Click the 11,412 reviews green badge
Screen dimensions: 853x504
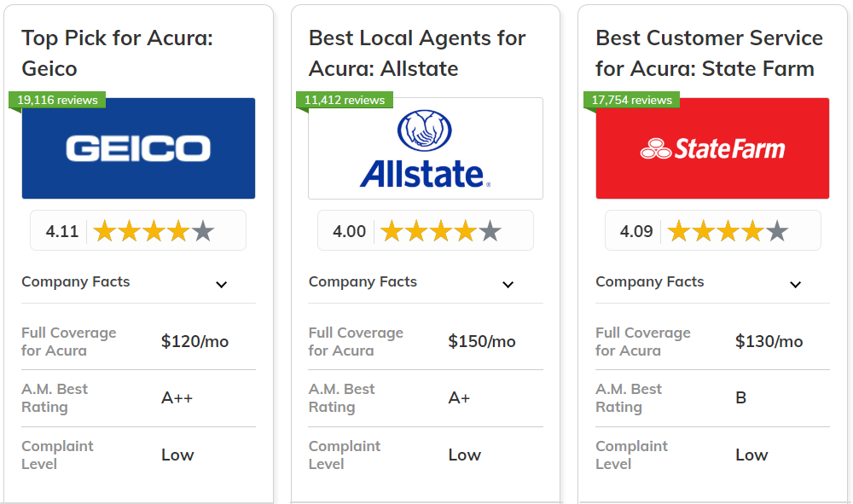point(345,100)
